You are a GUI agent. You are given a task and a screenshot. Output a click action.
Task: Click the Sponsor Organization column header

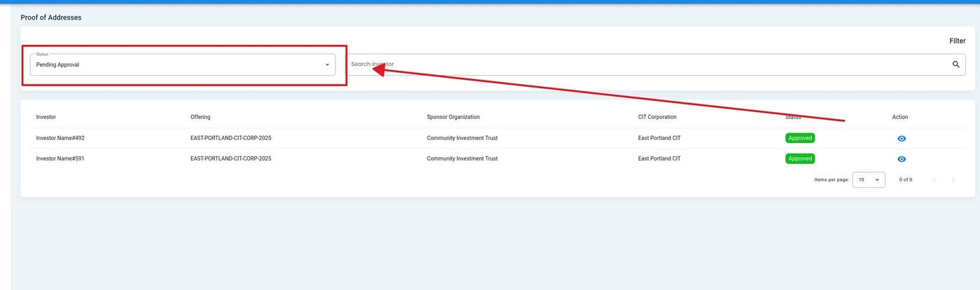[453, 117]
